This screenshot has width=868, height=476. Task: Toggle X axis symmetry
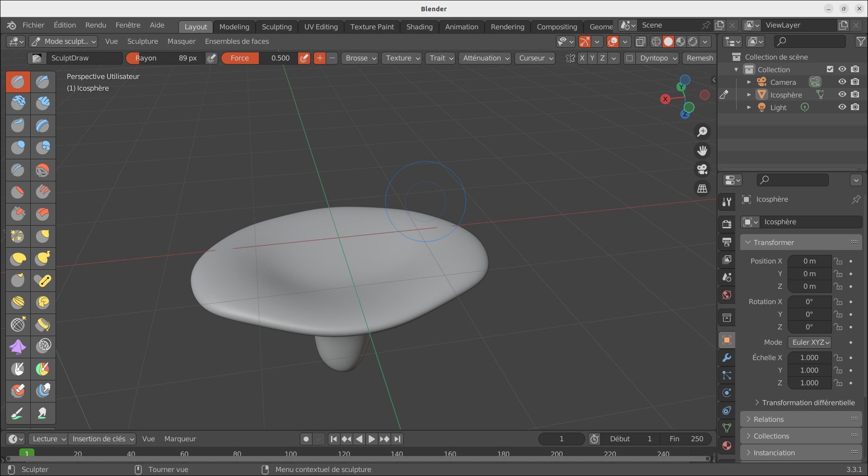tap(582, 58)
